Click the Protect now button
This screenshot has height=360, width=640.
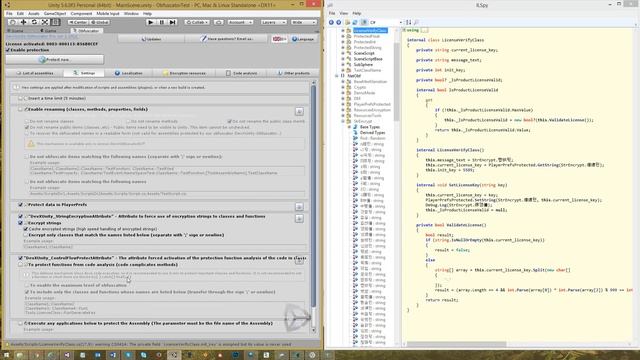(x=55, y=60)
